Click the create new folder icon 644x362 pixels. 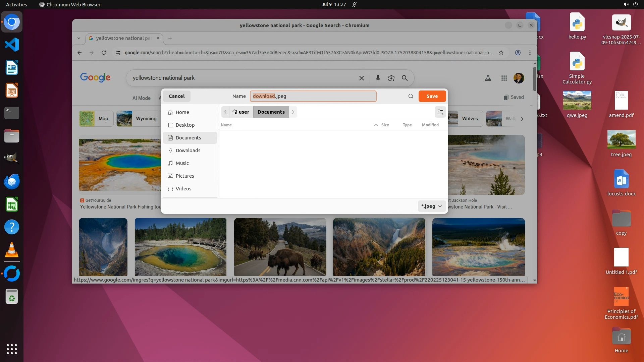pos(440,112)
